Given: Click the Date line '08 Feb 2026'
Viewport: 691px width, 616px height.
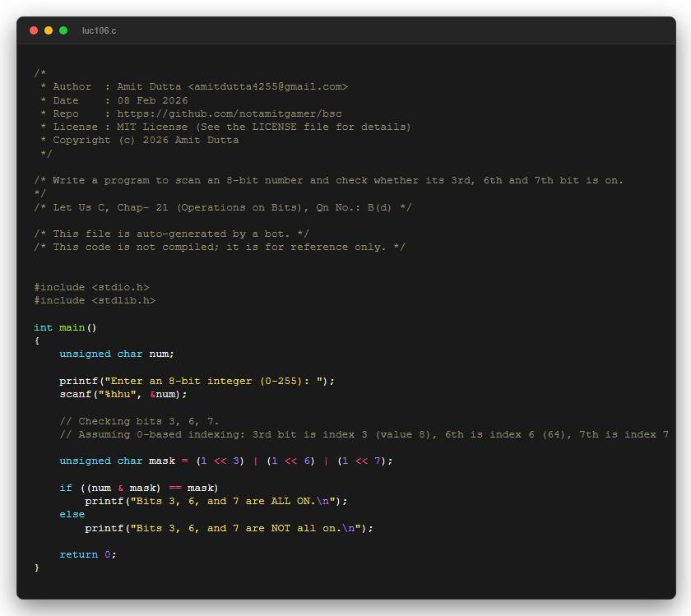Looking at the screenshot, I should tap(152, 100).
